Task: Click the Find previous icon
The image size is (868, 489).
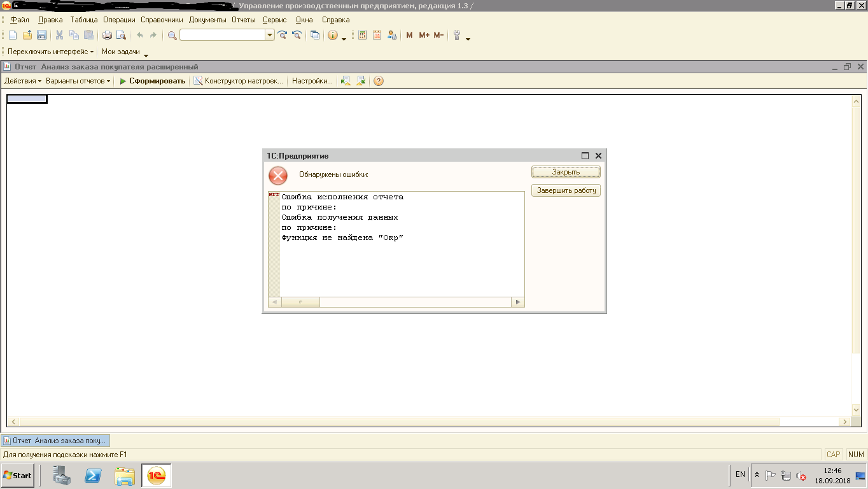Action: coord(297,36)
